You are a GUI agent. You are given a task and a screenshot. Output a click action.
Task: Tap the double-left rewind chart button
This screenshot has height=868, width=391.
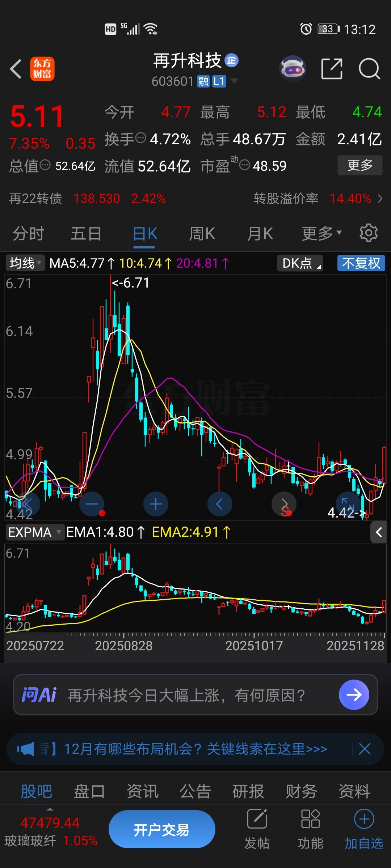(x=27, y=504)
